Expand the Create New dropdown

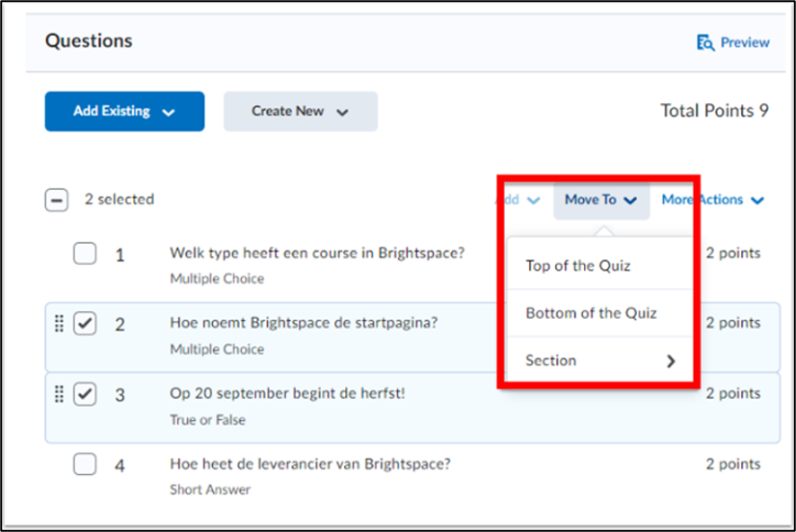click(301, 111)
